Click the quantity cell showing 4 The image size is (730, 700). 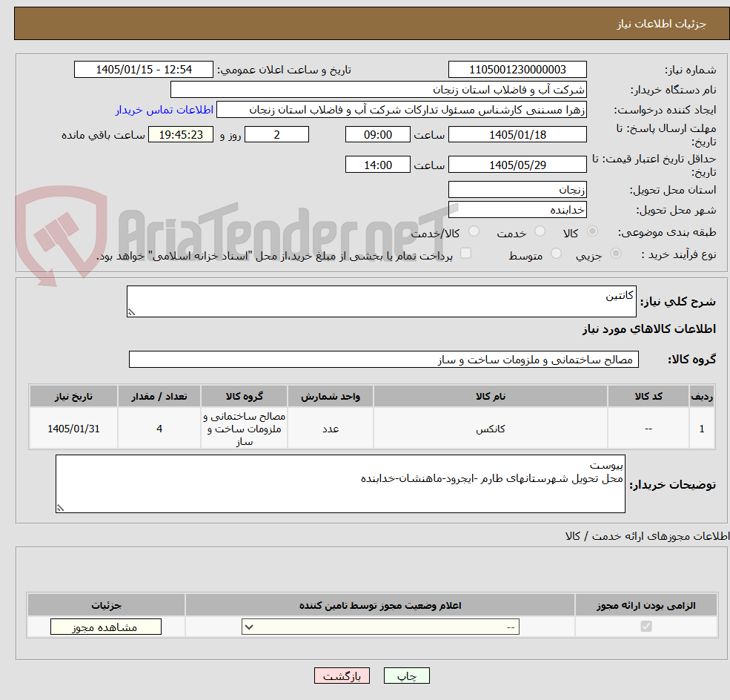coord(159,429)
